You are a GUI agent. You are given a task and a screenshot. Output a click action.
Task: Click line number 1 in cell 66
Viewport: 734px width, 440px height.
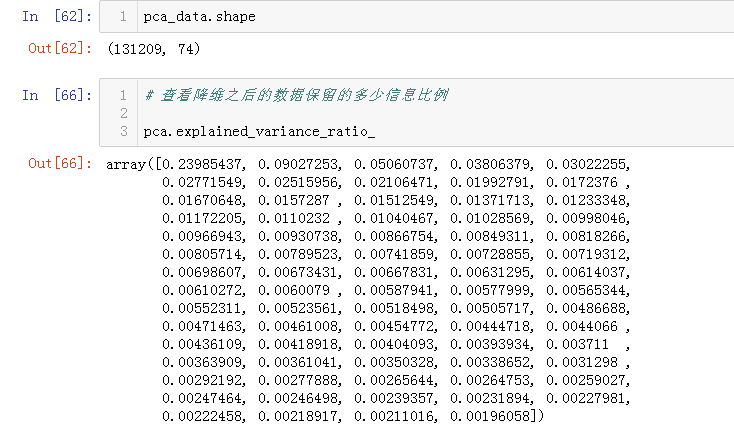[x=121, y=95]
